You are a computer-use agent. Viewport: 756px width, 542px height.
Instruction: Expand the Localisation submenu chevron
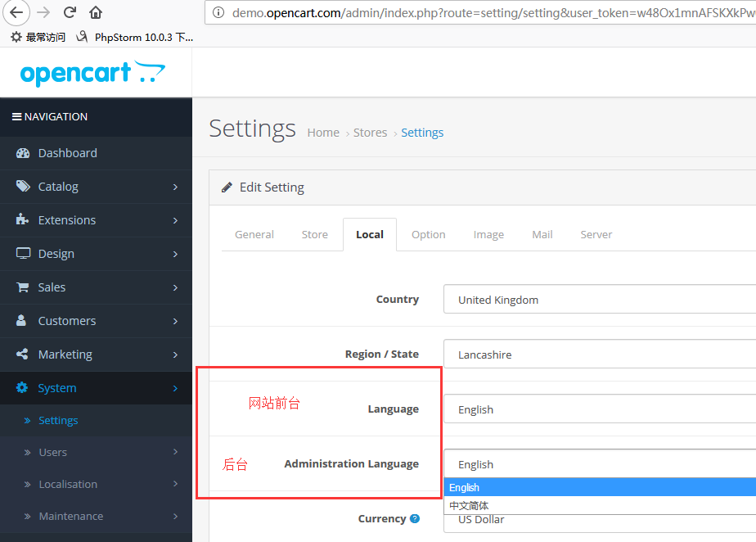click(x=175, y=484)
